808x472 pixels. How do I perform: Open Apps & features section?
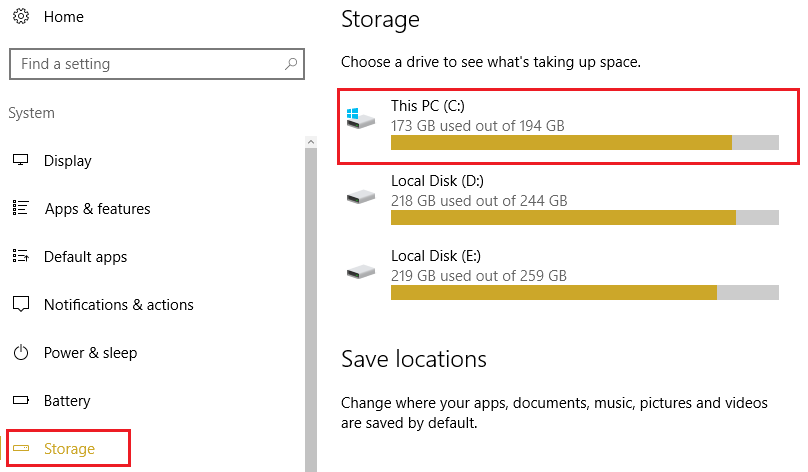point(97,209)
